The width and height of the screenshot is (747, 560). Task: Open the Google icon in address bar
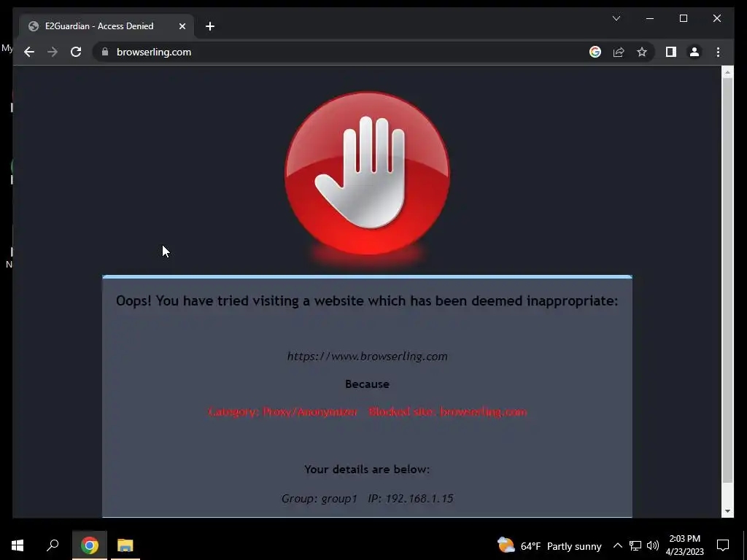(x=595, y=52)
